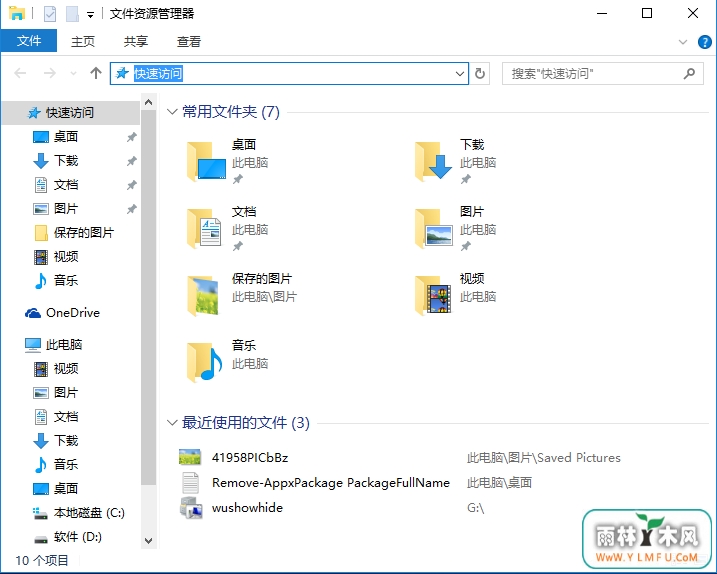The image size is (717, 574).
Task: Click the search magnifier icon
Action: click(689, 73)
